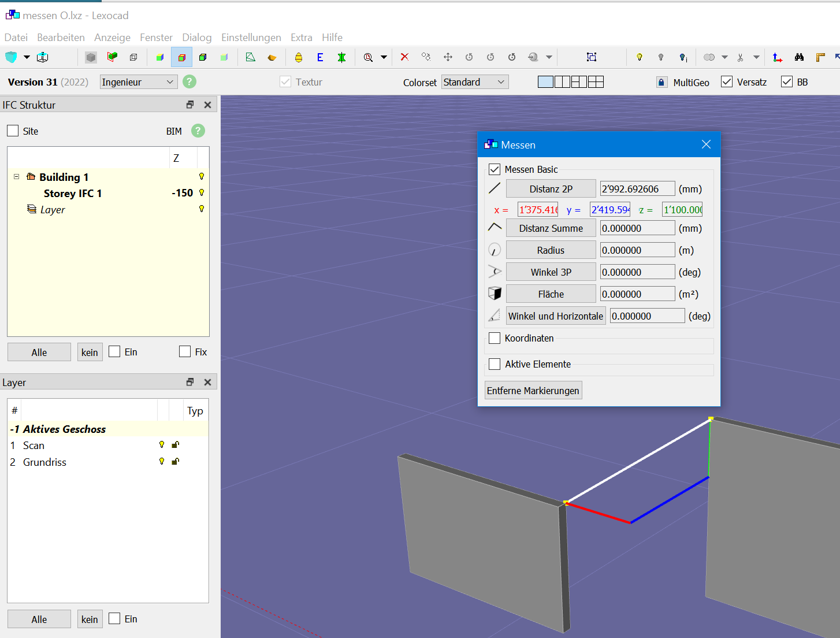Click the move arrows cross icon
This screenshot has height=638, width=840.
448,57
